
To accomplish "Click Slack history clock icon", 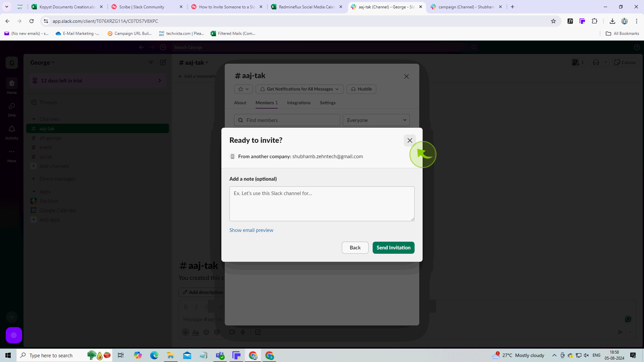I will 163,47.
